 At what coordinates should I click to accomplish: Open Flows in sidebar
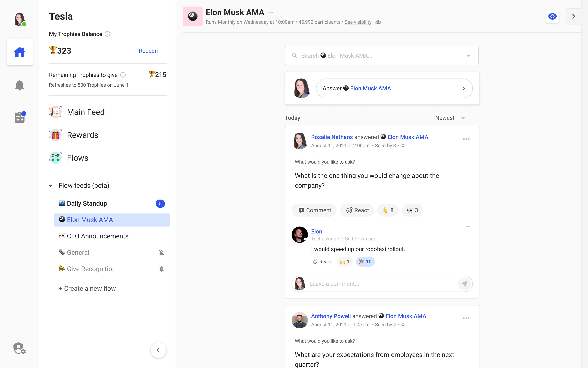click(69, 158)
